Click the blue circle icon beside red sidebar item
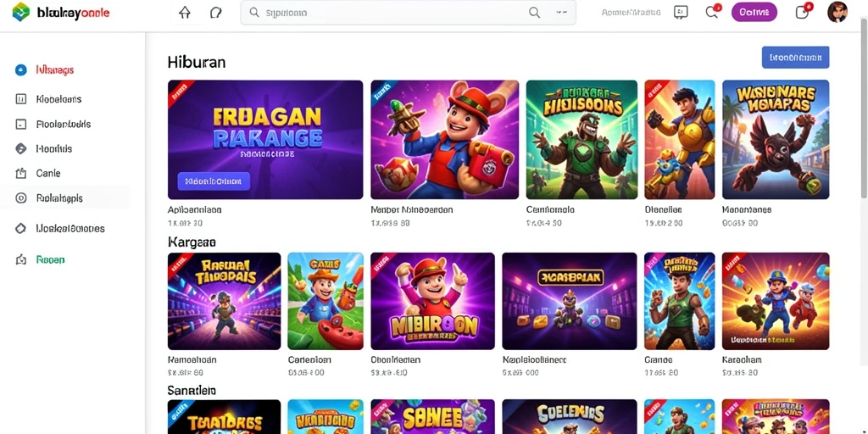Screen dimensions: 868x434 (x=20, y=70)
